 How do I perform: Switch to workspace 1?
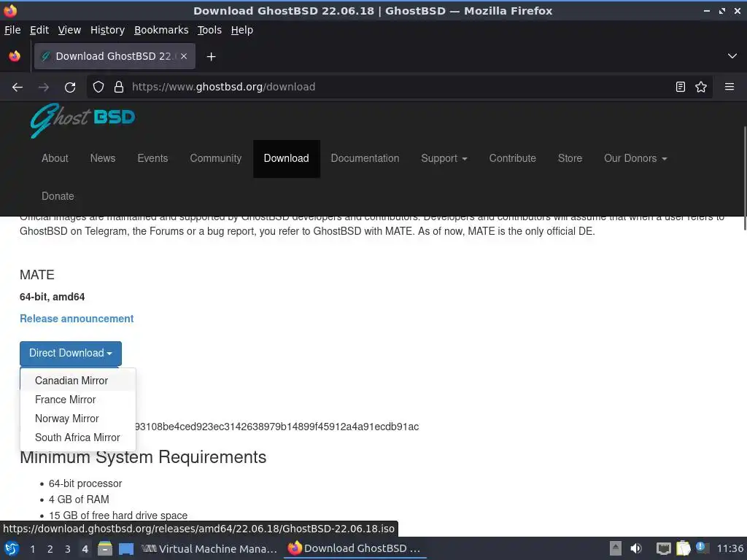point(33,549)
